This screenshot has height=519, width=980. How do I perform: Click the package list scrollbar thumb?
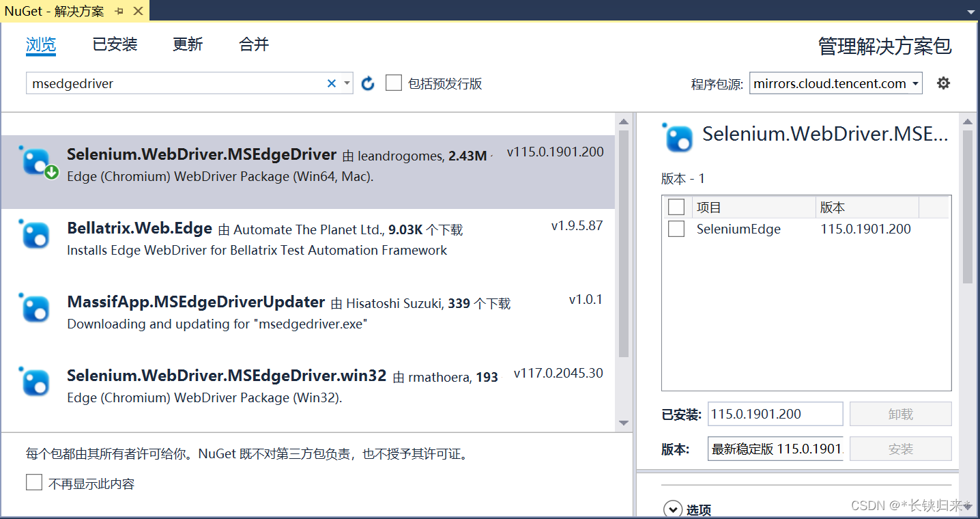(623, 244)
